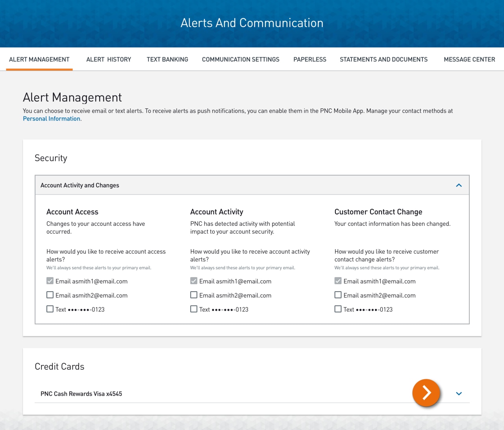Enable Email asmith2@email.com for Account Access alerts

(50, 294)
